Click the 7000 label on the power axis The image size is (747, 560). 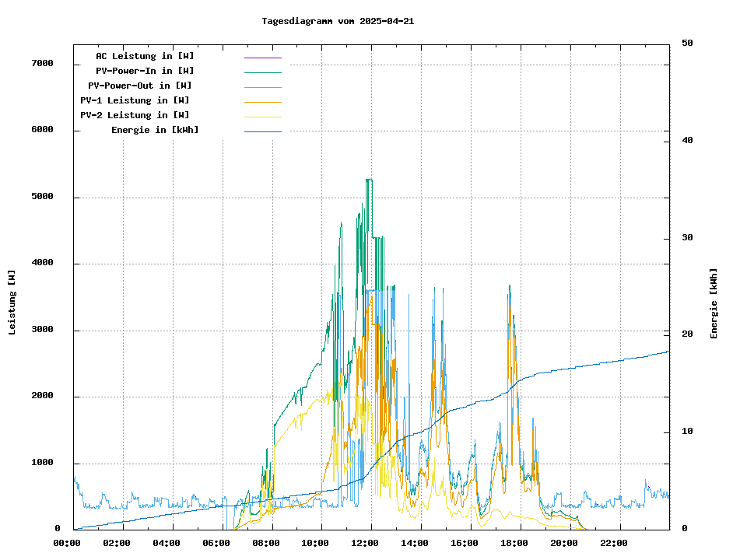(42, 63)
